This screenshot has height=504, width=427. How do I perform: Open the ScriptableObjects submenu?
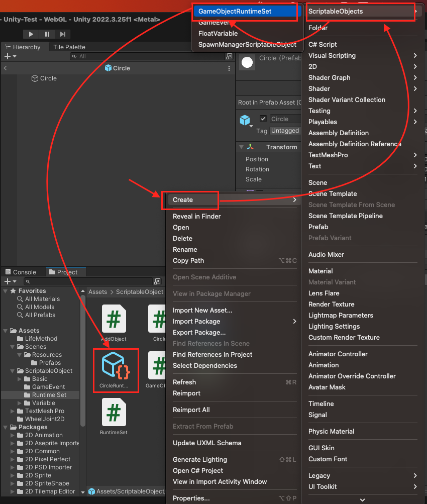coord(362,11)
